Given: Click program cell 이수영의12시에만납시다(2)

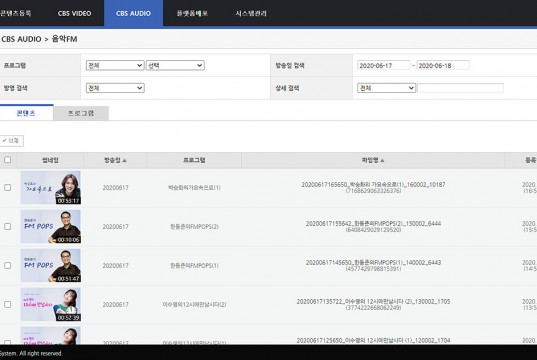Looking at the screenshot, I should coord(194,305).
